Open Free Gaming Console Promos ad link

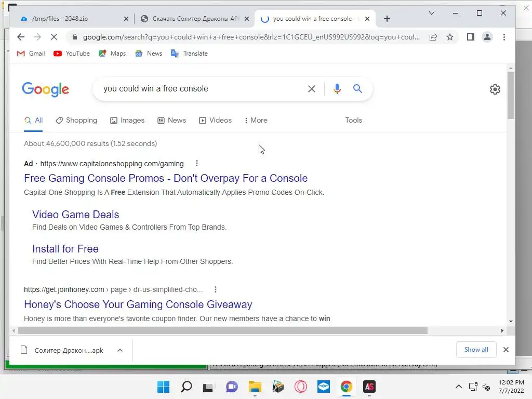coord(166,178)
